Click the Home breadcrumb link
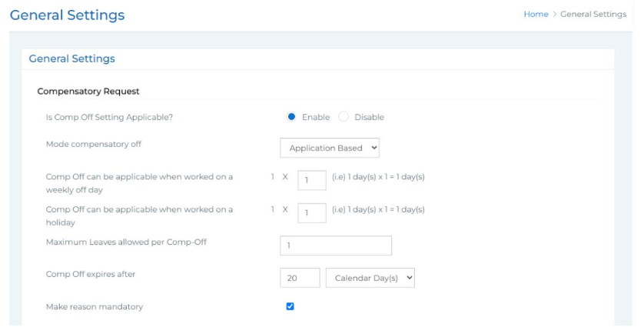This screenshot has height=334, width=644. (536, 15)
